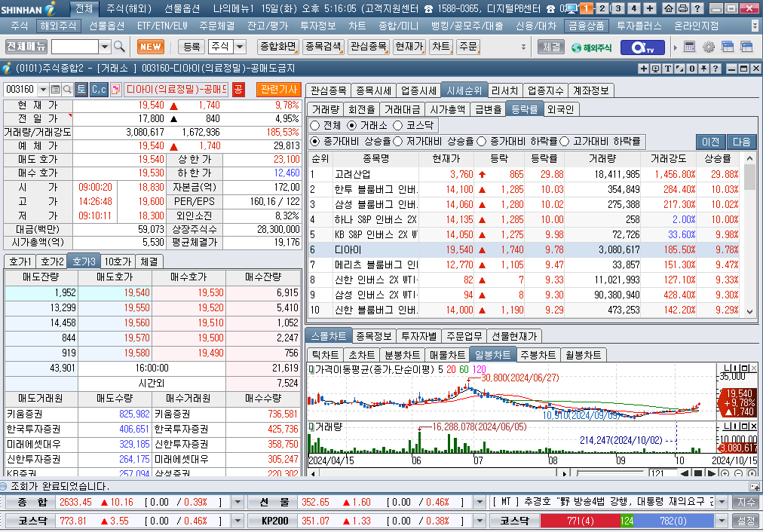Screen dimensions: 763x532
Task: Click the question mark help icon in title bar
Action: point(697,8)
